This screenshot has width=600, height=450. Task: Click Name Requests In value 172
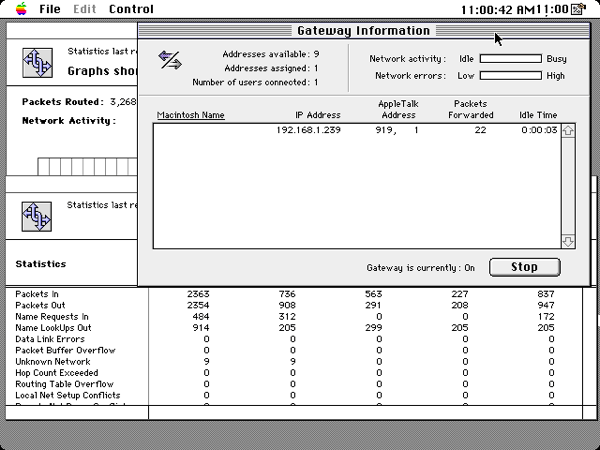point(546,316)
